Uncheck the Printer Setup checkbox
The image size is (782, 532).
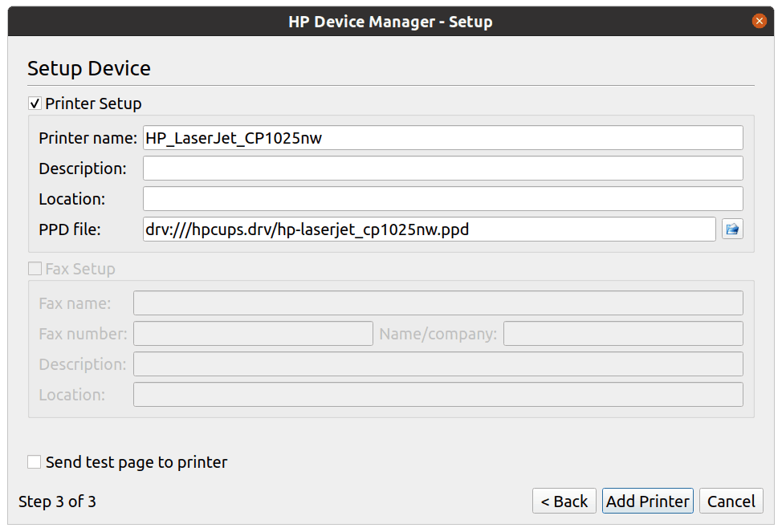[35, 104]
